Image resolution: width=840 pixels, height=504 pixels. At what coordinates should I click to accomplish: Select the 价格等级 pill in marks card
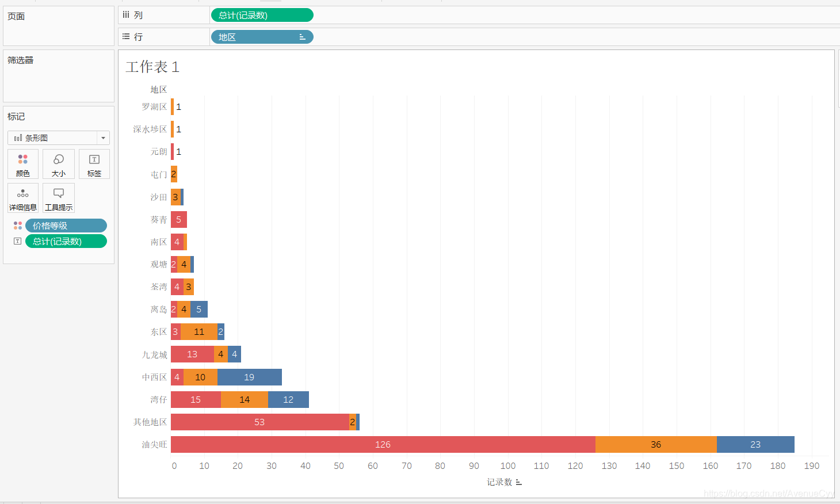pos(66,226)
